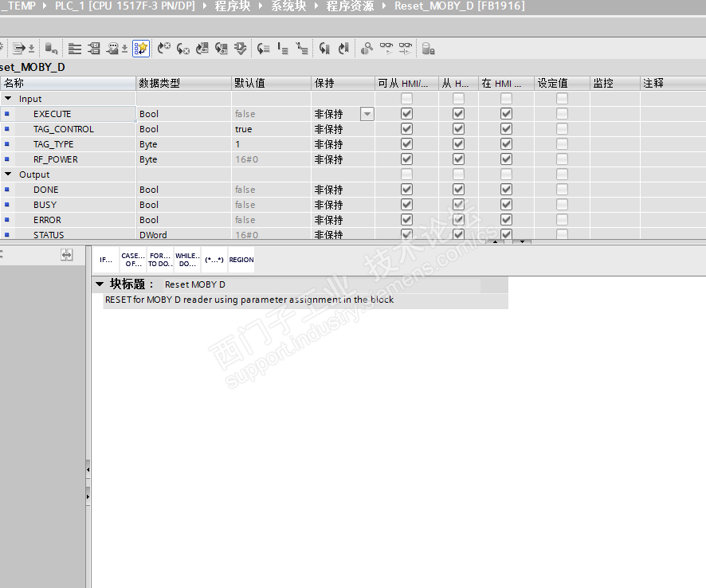Click the 数据类型 column header
The width and height of the screenshot is (706, 588).
(184, 83)
